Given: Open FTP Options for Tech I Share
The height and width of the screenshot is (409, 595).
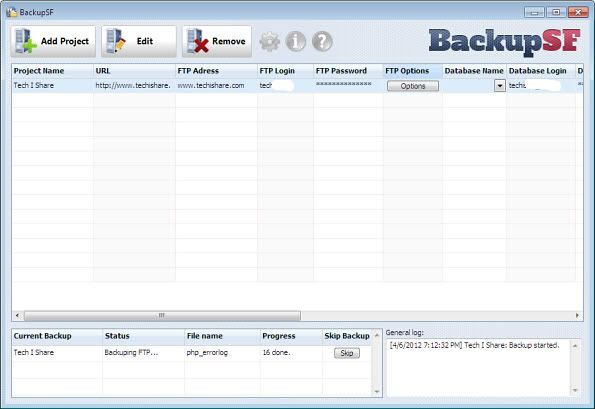Looking at the screenshot, I should click(x=413, y=86).
